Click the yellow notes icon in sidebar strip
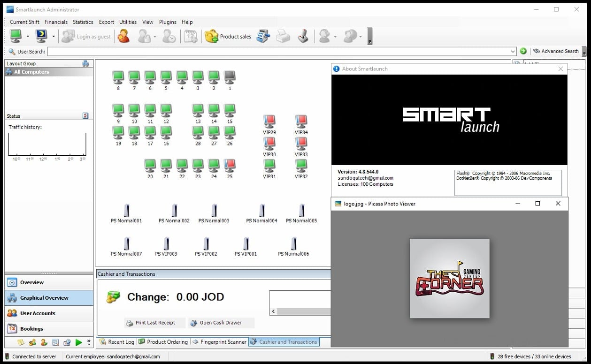Image resolution: width=591 pixels, height=364 pixels. tap(21, 342)
